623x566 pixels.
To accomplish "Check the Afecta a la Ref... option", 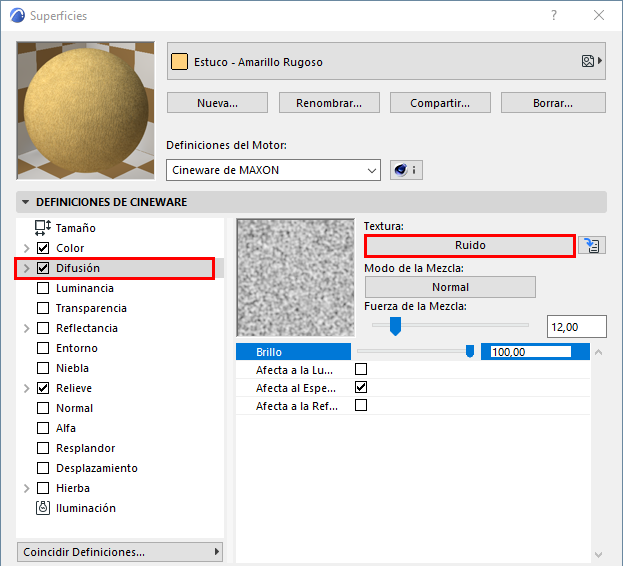I will pyautogui.click(x=361, y=405).
